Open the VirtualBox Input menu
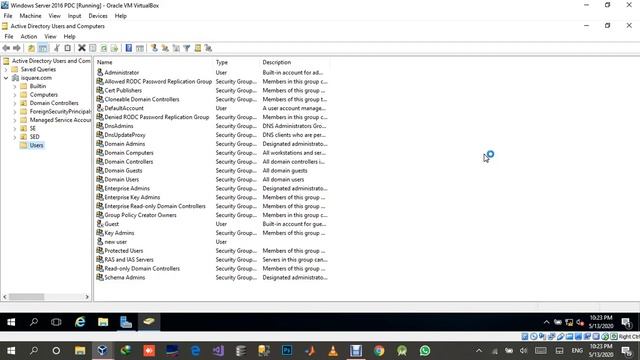The width and height of the screenshot is (640, 360). pyautogui.click(x=74, y=16)
